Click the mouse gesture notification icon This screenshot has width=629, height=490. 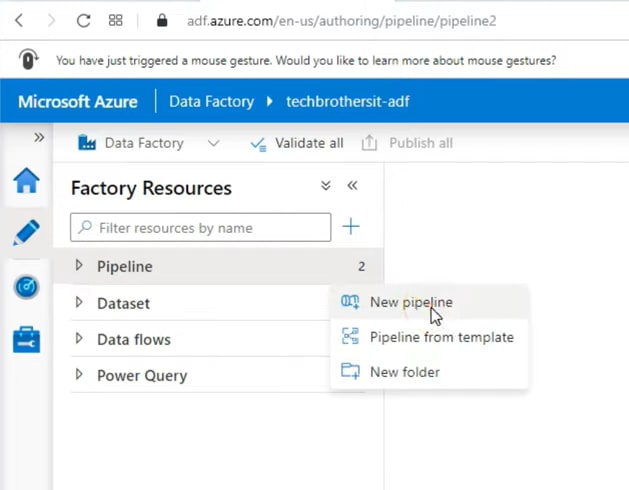(x=28, y=59)
